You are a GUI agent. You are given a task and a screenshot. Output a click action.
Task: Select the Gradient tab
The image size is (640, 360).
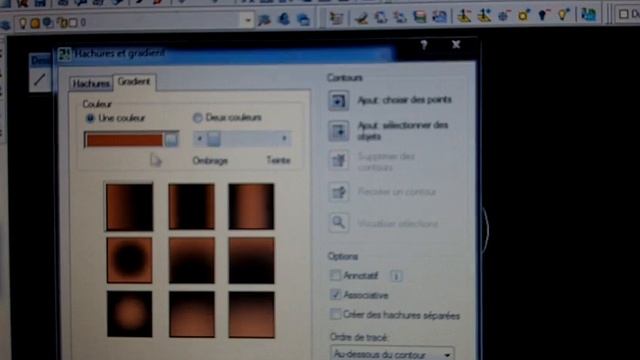(x=134, y=82)
